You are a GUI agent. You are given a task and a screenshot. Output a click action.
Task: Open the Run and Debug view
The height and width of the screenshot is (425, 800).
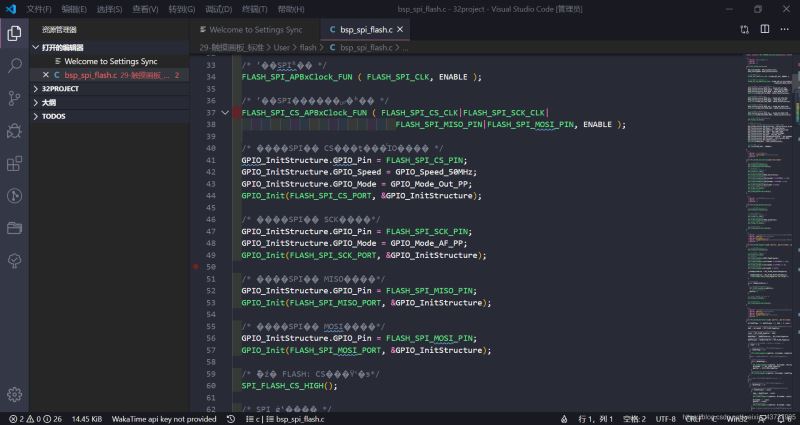coord(14,131)
